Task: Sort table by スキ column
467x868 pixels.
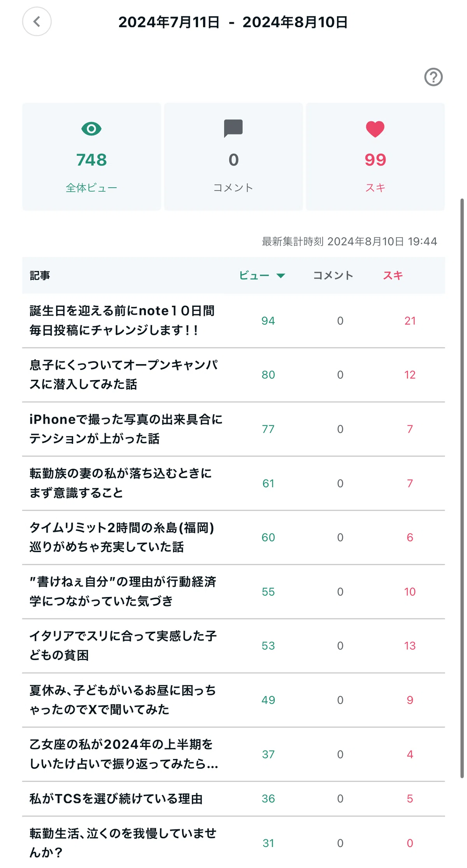Action: (x=393, y=275)
